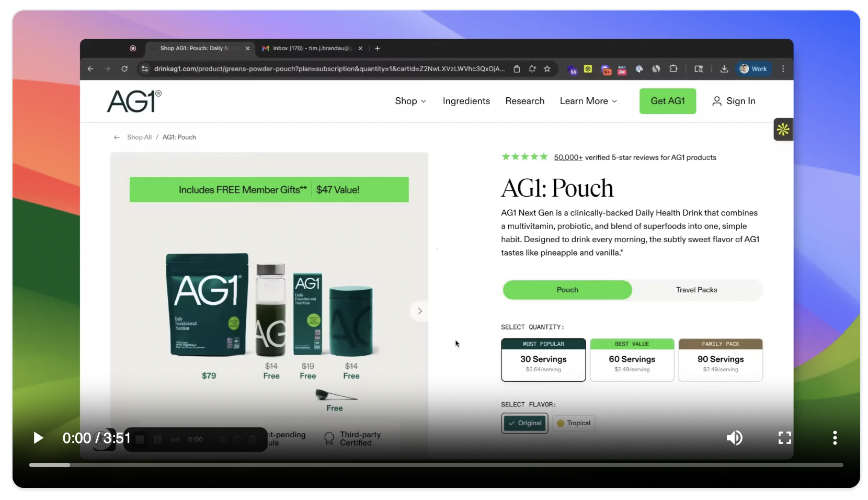The height and width of the screenshot is (500, 868).
Task: Expand the Shop menu
Action: click(410, 101)
